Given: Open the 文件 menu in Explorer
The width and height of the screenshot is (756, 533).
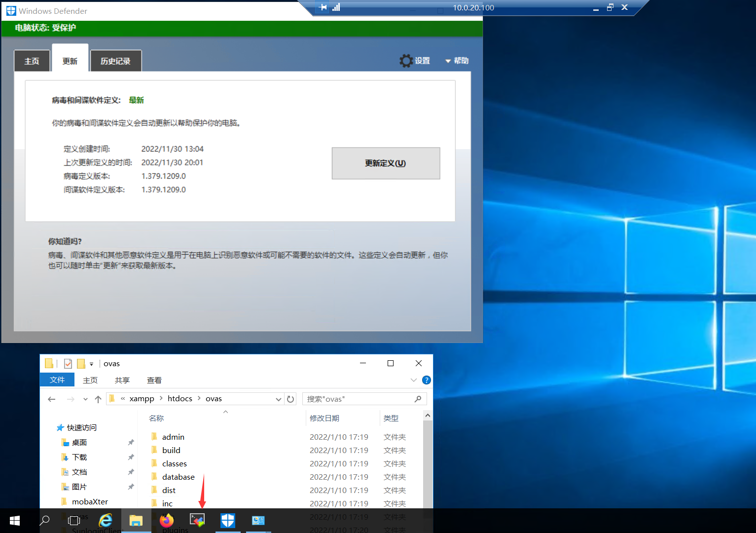Looking at the screenshot, I should [x=57, y=380].
